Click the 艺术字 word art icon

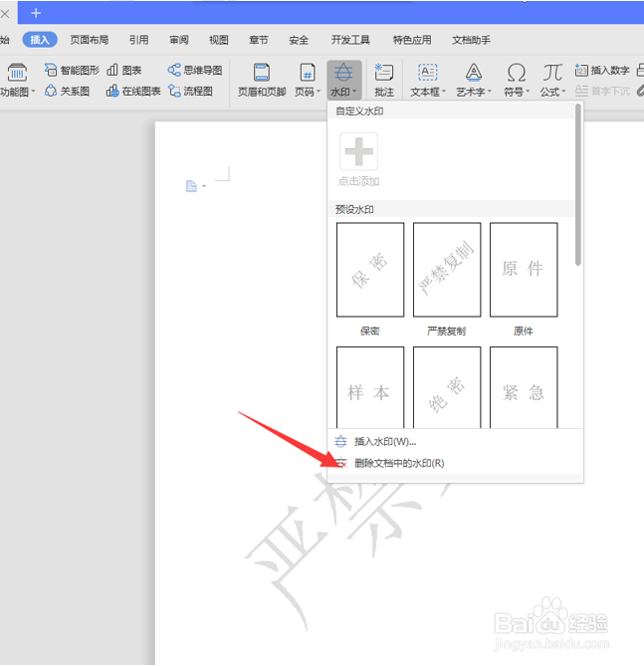click(473, 73)
